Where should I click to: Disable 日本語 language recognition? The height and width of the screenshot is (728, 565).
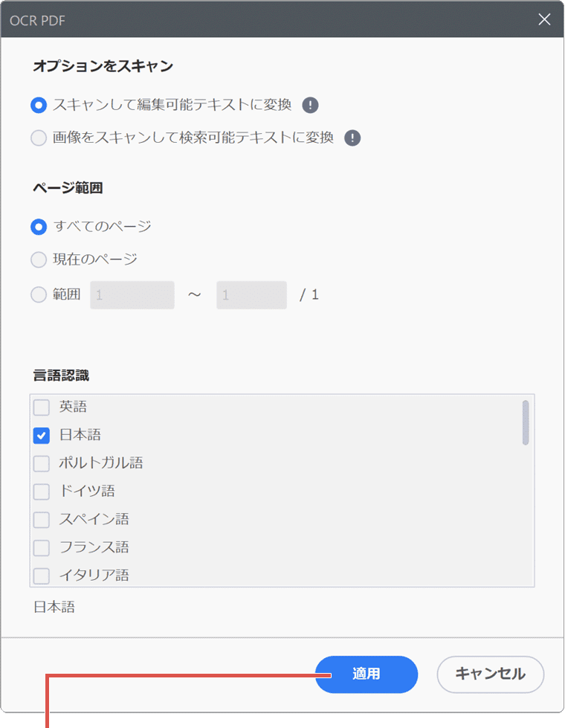(x=42, y=435)
